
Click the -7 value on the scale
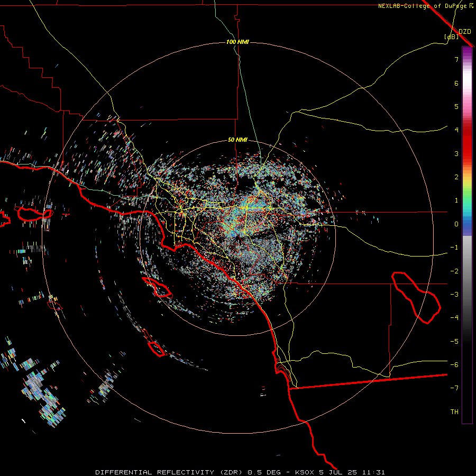454,388
